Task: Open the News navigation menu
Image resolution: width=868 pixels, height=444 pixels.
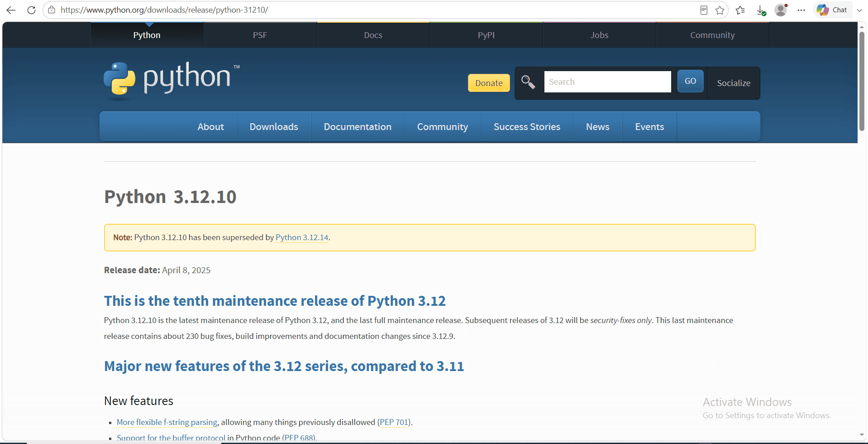Action: (x=597, y=127)
